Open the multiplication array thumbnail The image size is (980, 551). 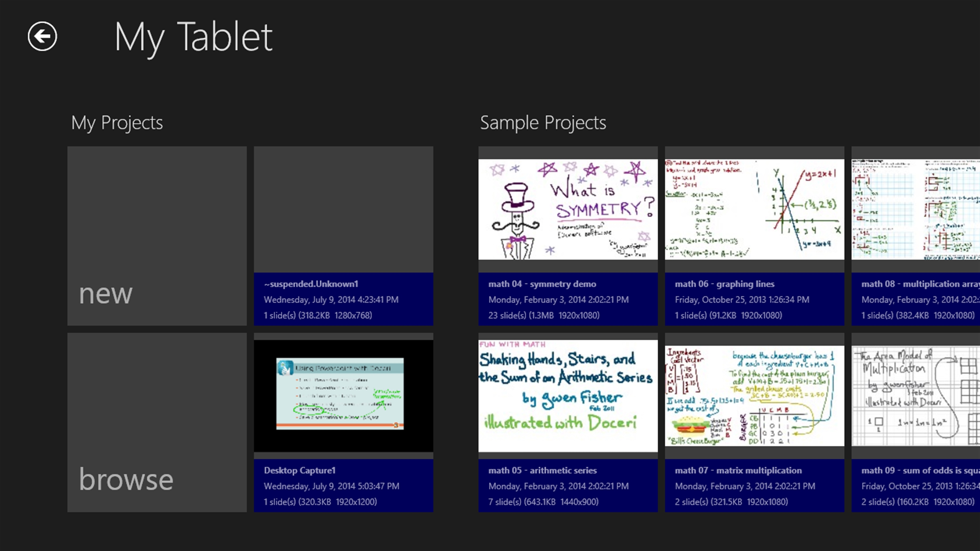tap(915, 210)
